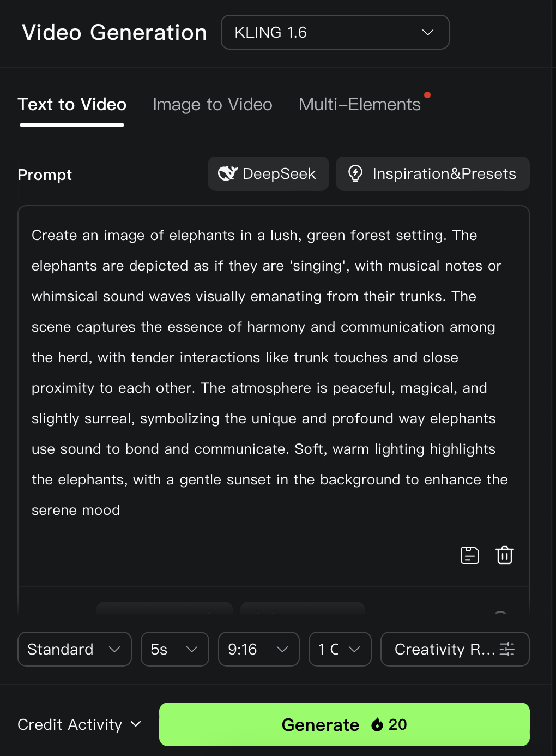This screenshot has height=756, width=556.
Task: Change the 9:16 aspect ratio dropdown
Action: coord(259,649)
